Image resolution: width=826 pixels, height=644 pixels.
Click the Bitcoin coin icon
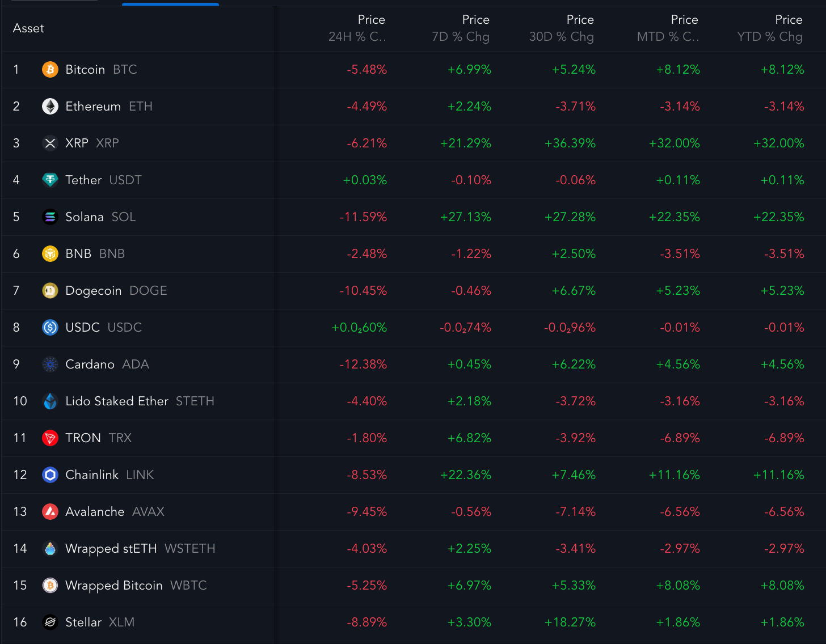(x=50, y=70)
